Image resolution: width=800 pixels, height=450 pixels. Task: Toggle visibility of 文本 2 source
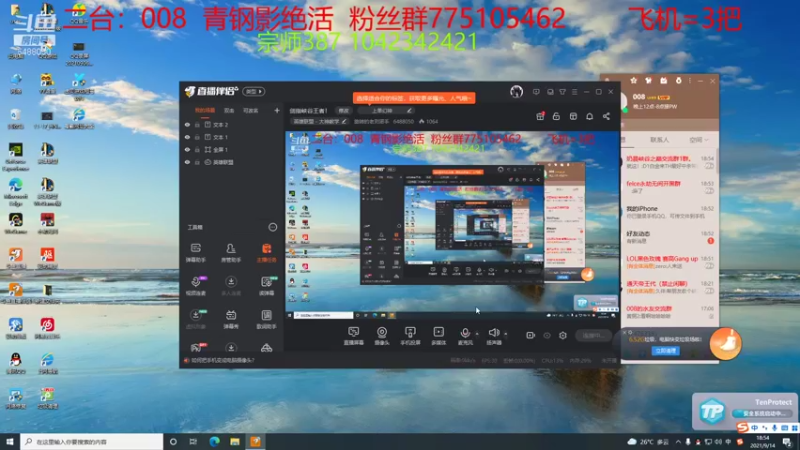[187, 124]
